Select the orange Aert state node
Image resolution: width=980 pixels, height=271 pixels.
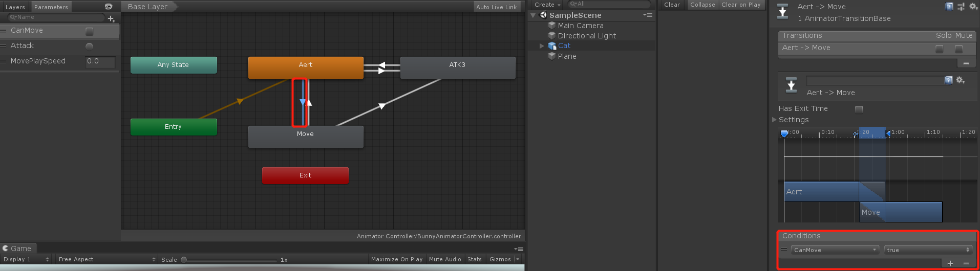(306, 67)
